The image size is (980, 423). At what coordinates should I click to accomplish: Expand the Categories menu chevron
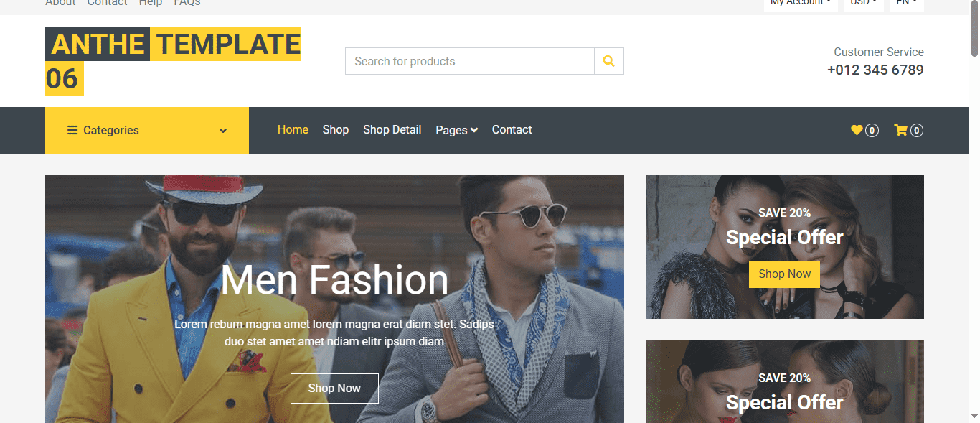pyautogui.click(x=222, y=130)
